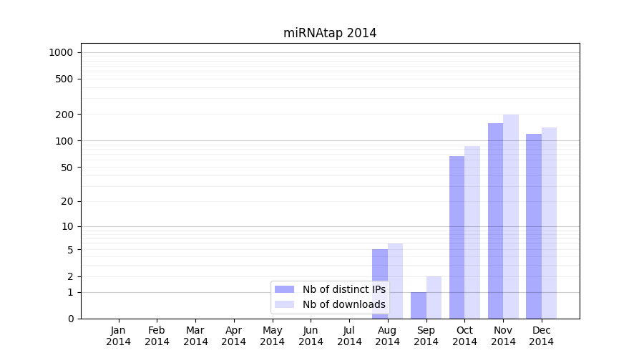Select the Nb of distinct IPs legend swatch
The image size is (644, 358).
284,289
